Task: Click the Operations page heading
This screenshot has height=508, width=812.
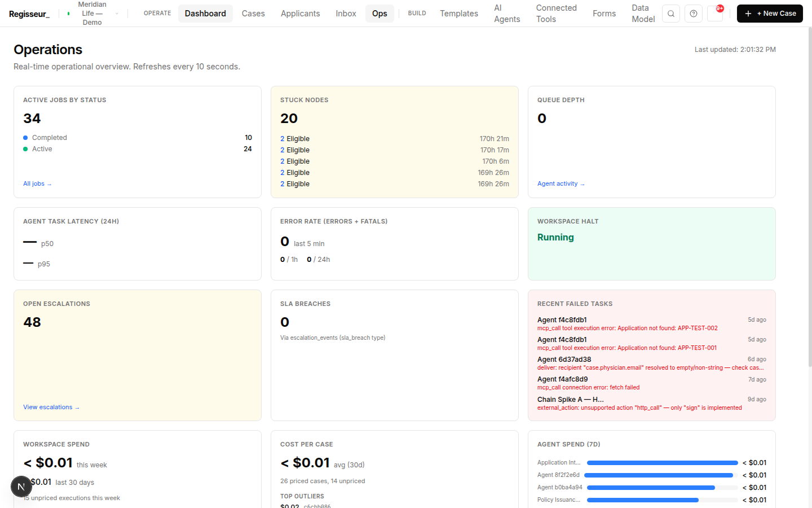Action: click(48, 50)
